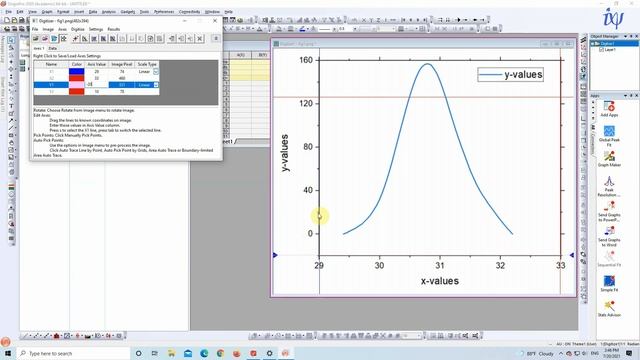Viewport: 640px width, 360px height.
Task: Open Origin's Connectivity menu
Action: tap(189, 12)
